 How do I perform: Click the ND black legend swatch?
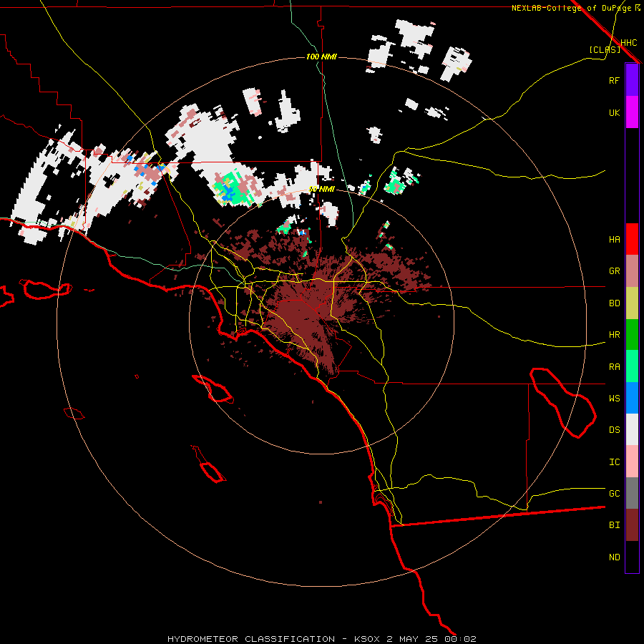click(x=632, y=557)
